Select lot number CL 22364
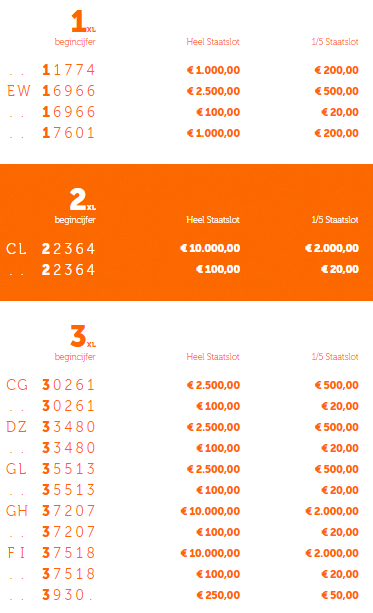Screen dimensions: 373x613 click(x=51, y=249)
